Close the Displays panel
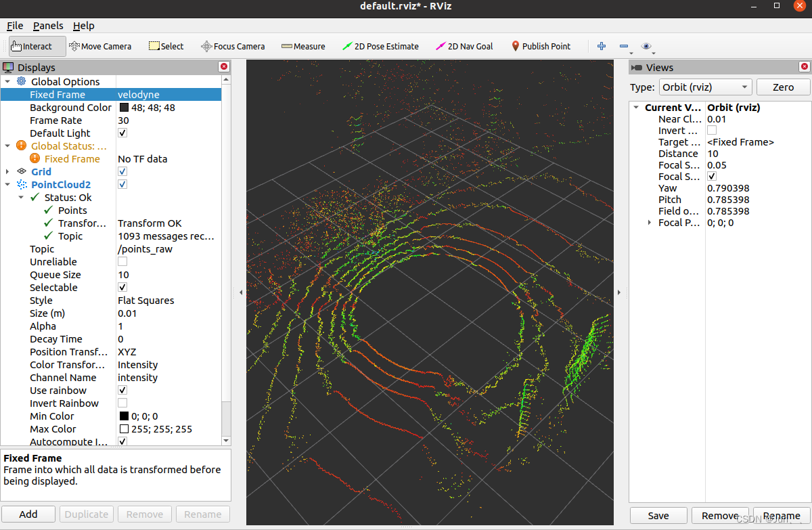Viewport: 812px width, 530px height. tap(224, 67)
